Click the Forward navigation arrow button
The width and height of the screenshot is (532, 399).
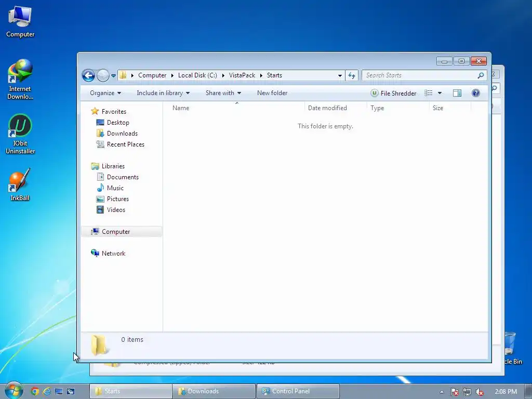coord(103,75)
